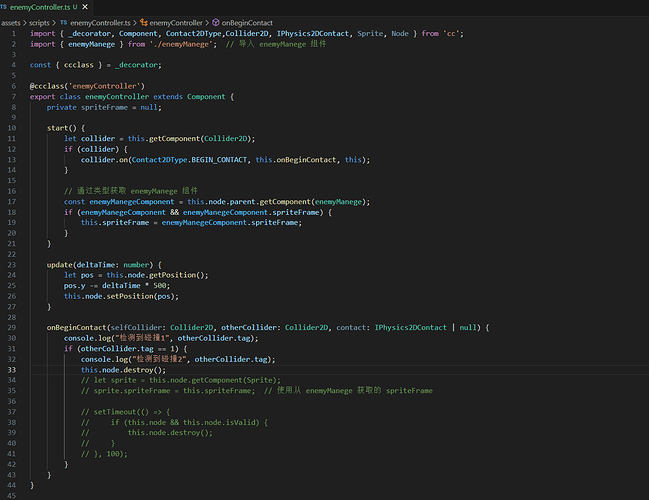Click the onBeginContact method breadcrumb

tap(247, 23)
